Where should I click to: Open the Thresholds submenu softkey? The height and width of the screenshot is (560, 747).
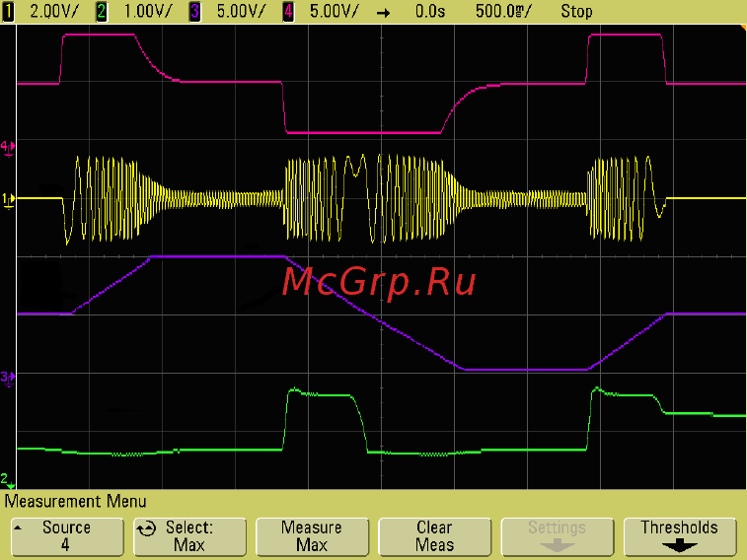click(680, 536)
